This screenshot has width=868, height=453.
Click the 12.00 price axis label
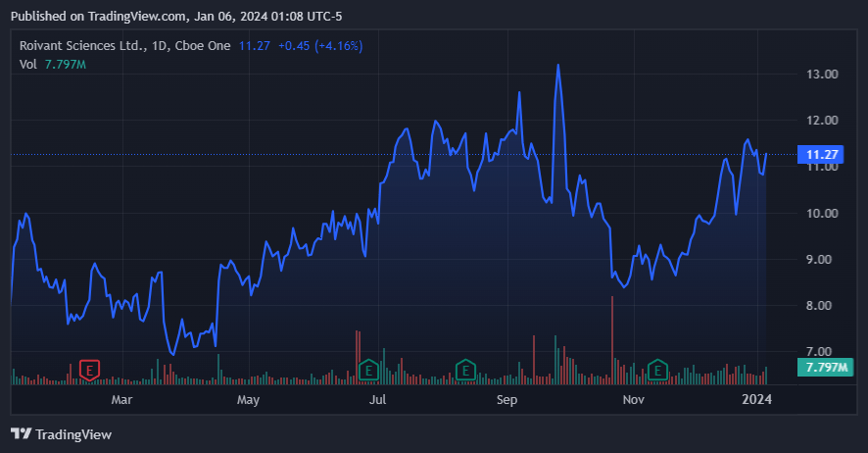[822, 121]
